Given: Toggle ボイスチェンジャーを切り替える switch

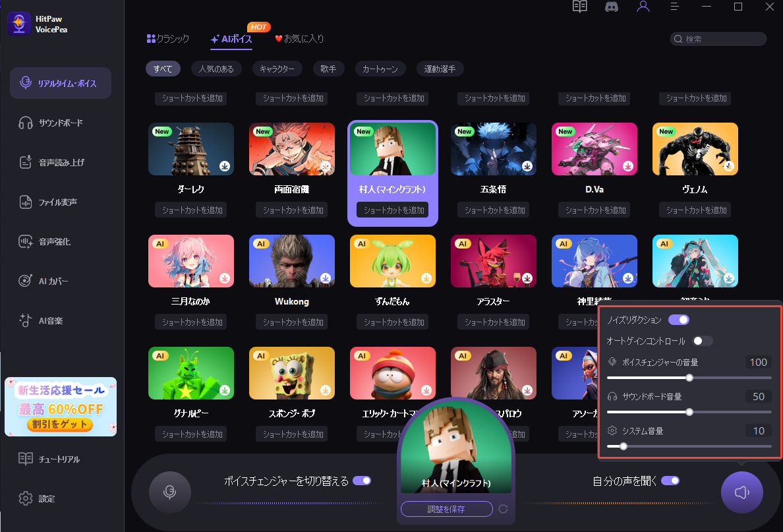Looking at the screenshot, I should [362, 481].
